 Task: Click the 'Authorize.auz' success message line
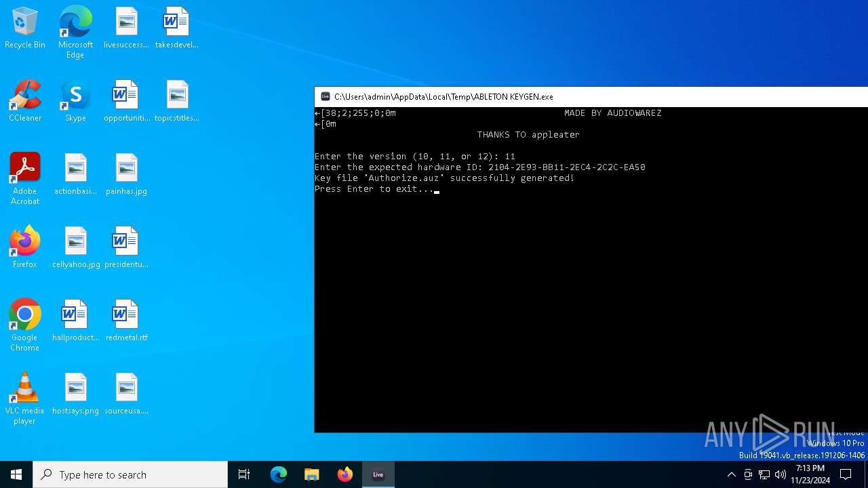[445, 178]
